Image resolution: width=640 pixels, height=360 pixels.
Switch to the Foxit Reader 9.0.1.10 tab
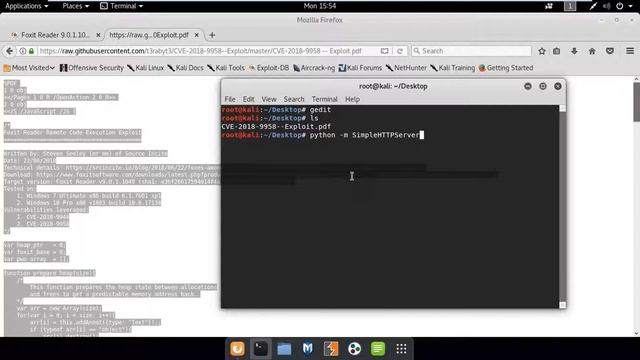tap(55, 35)
